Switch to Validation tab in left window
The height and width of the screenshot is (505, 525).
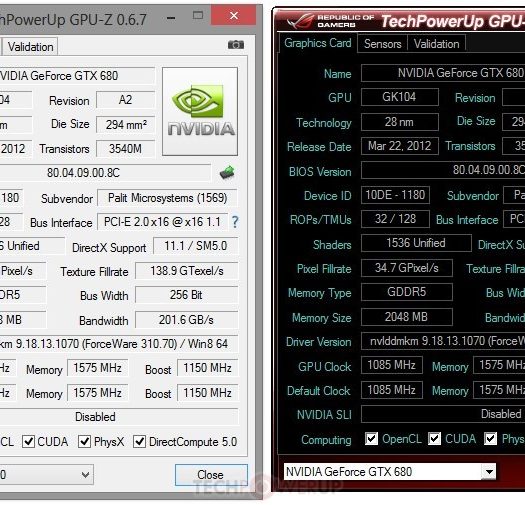pyautogui.click(x=30, y=47)
